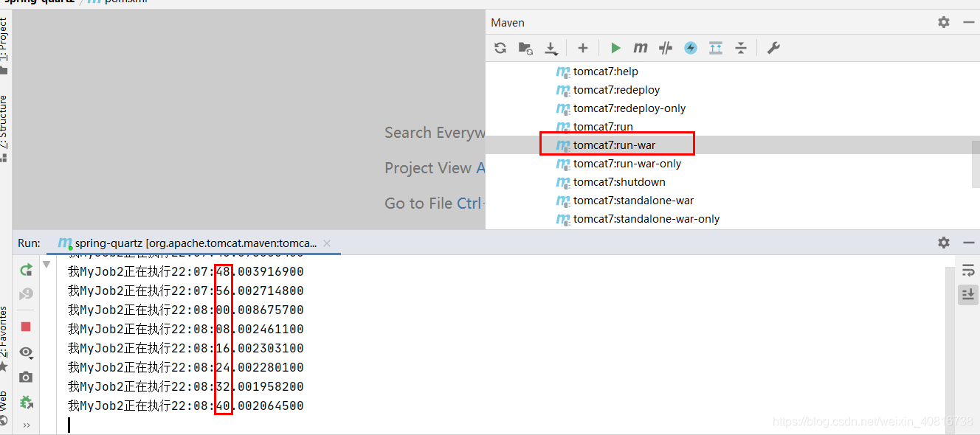Download Maven sources and documentation
Viewport: 980px width, 435px height.
pyautogui.click(x=551, y=48)
